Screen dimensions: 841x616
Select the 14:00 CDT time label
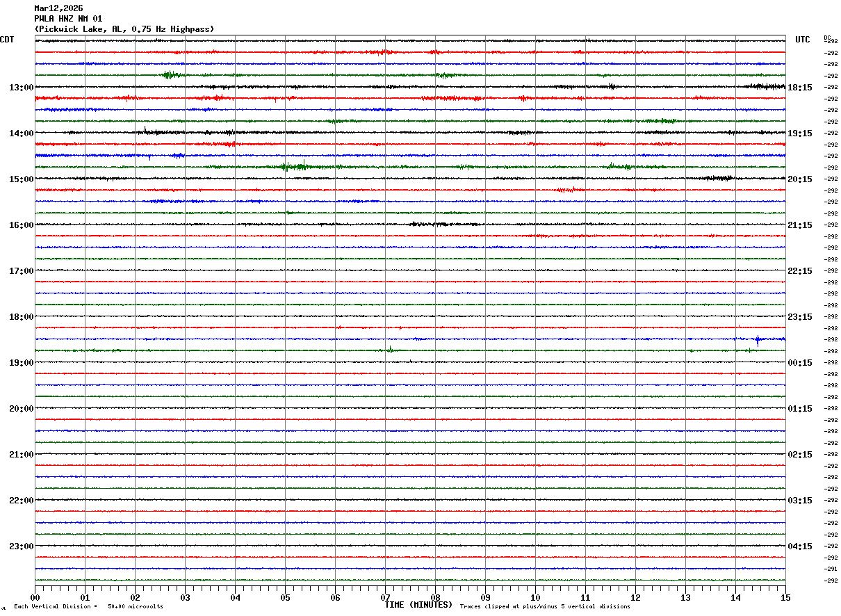21,133
